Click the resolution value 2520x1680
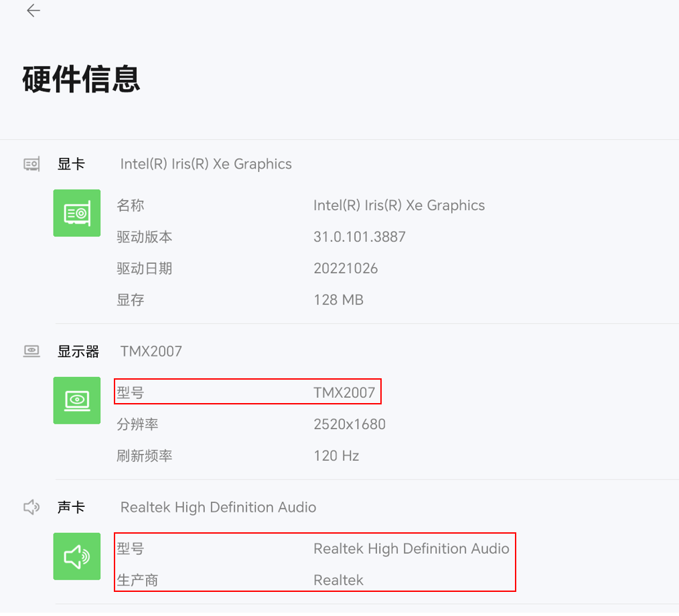Screen dimensions: 679x616 point(350,425)
